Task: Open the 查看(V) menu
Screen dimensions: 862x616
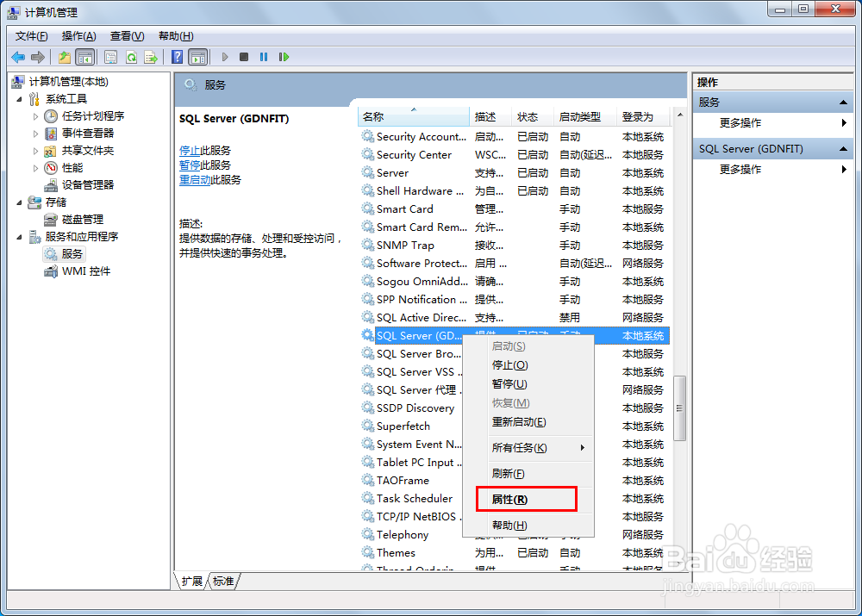Action: coord(126,35)
